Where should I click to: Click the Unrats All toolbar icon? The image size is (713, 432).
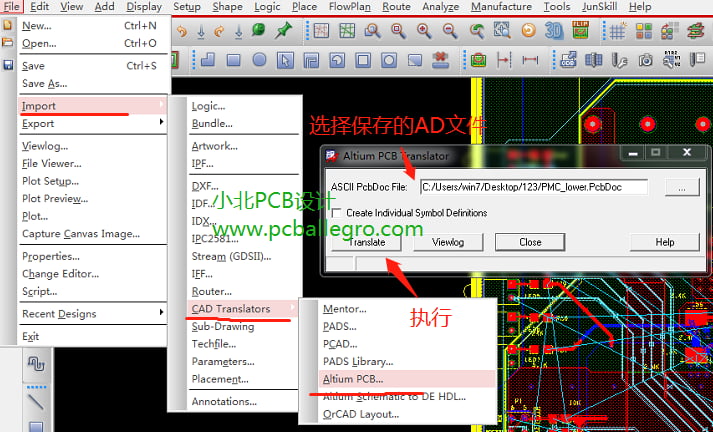[321, 31]
